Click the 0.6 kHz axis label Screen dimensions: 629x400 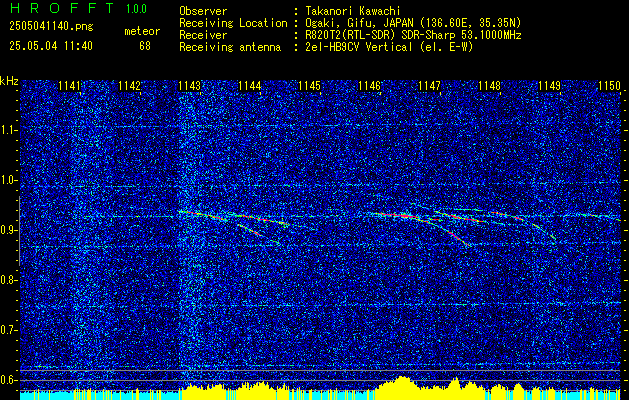click(x=9, y=380)
